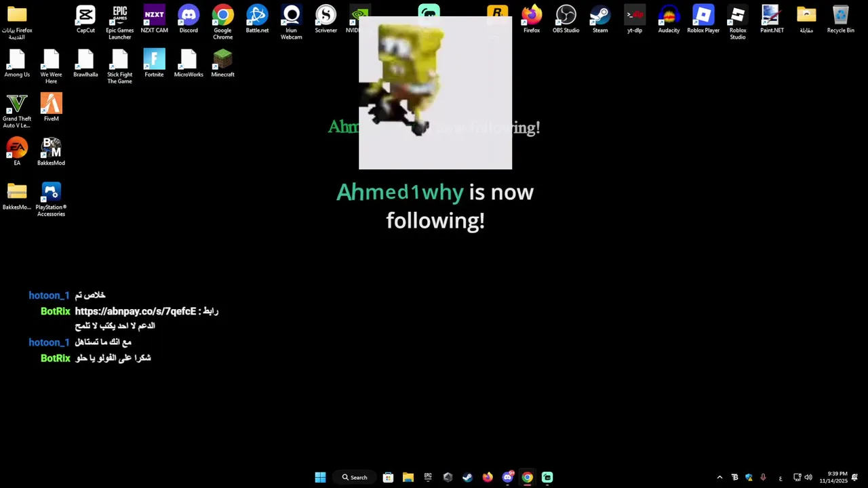Select the EA app desktop icon
The width and height of the screenshot is (868, 488).
click(17, 152)
